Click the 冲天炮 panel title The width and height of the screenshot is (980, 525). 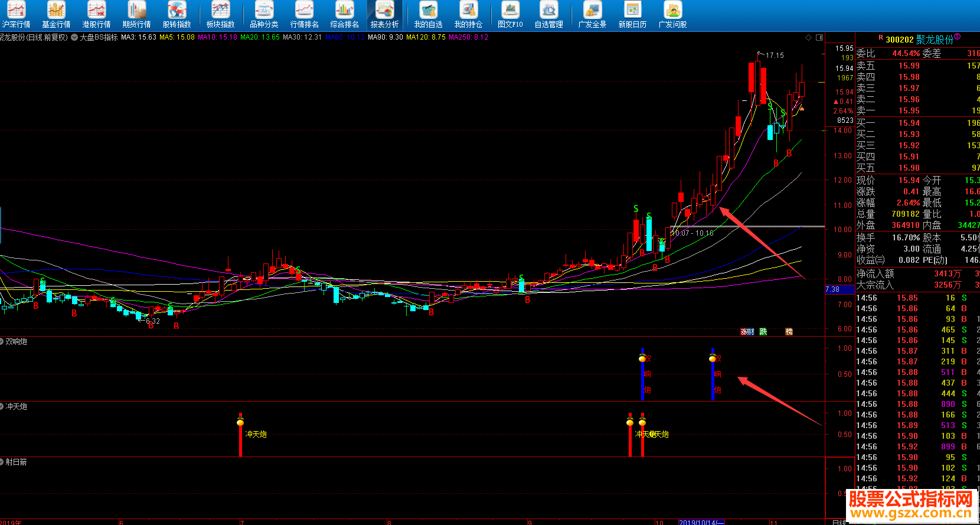[16, 406]
